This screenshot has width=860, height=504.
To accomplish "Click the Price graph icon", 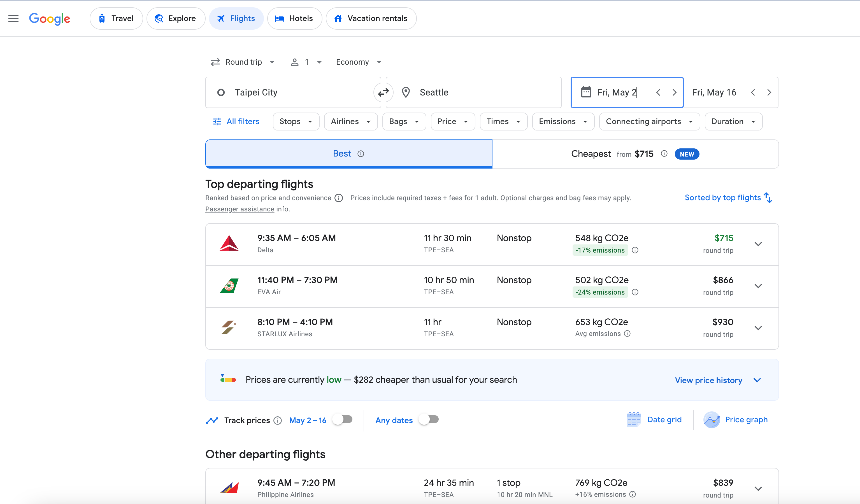I will coord(712,420).
